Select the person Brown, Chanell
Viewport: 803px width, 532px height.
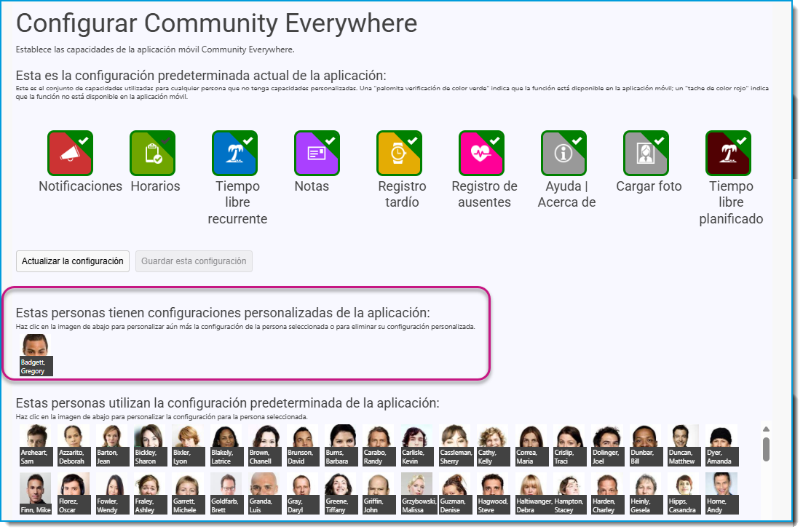pos(265,445)
